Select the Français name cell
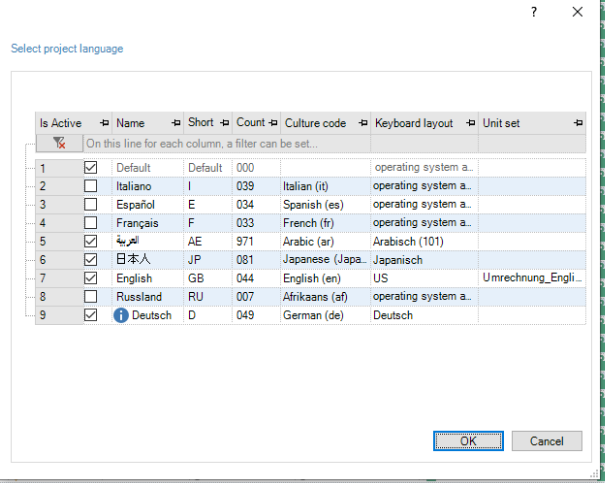 pyautogui.click(x=148, y=223)
